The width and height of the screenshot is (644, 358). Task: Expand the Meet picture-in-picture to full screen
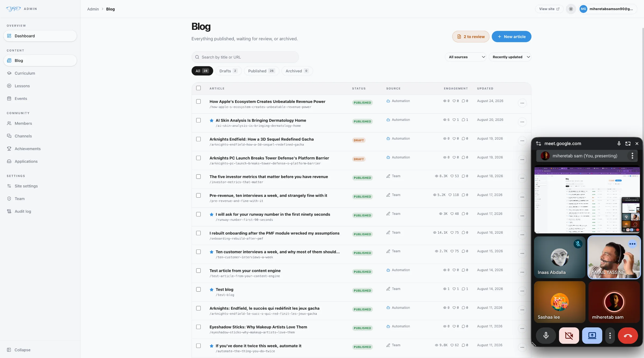pyautogui.click(x=628, y=144)
